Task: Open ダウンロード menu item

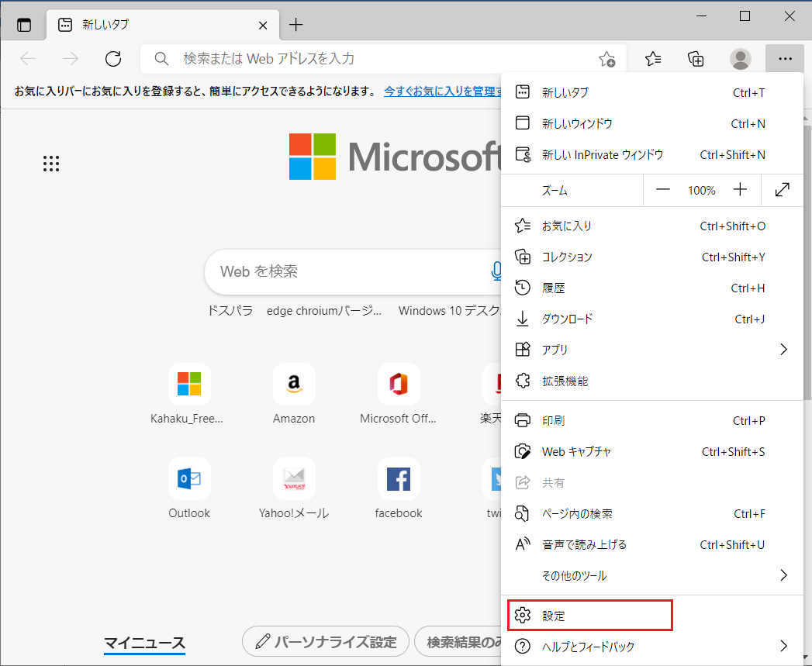Action: click(x=652, y=319)
